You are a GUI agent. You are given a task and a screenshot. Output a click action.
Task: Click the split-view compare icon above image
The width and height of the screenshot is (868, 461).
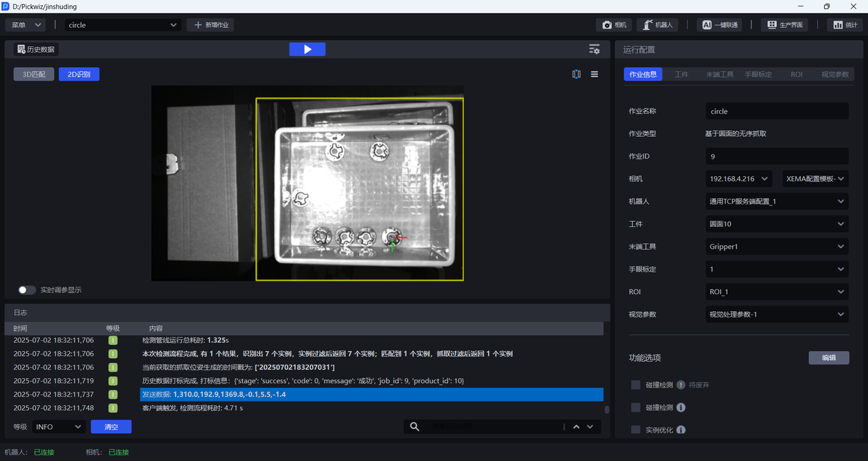576,75
